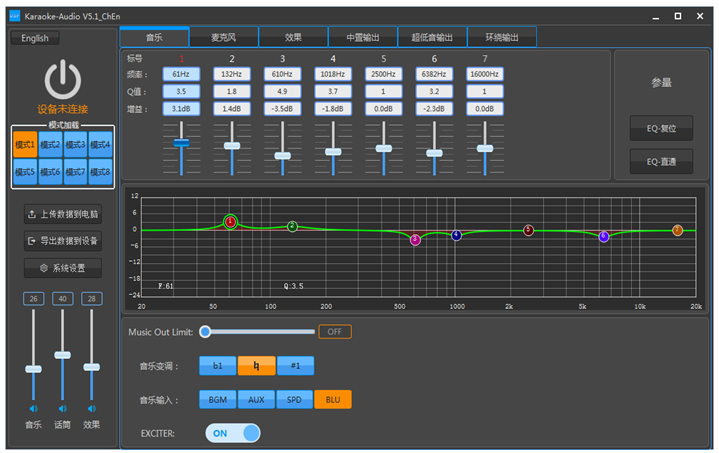Click the 话筒 volume slider handle

(62, 355)
